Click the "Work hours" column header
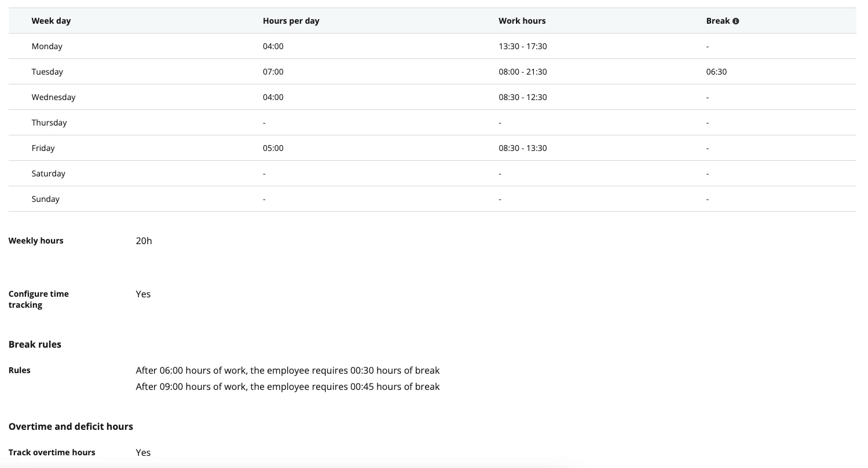Viewport: 868px width, 468px height. click(x=522, y=21)
